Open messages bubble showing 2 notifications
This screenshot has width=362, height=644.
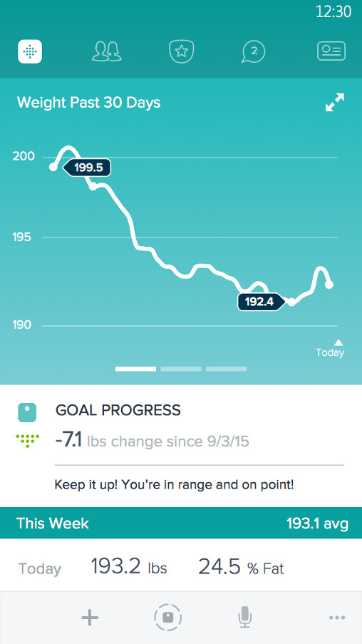pyautogui.click(x=253, y=52)
